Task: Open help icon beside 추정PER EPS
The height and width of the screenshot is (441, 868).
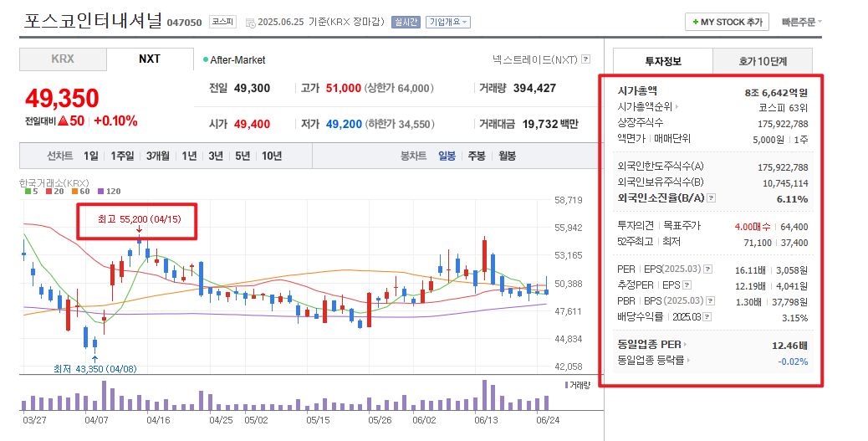Action: click(687, 285)
